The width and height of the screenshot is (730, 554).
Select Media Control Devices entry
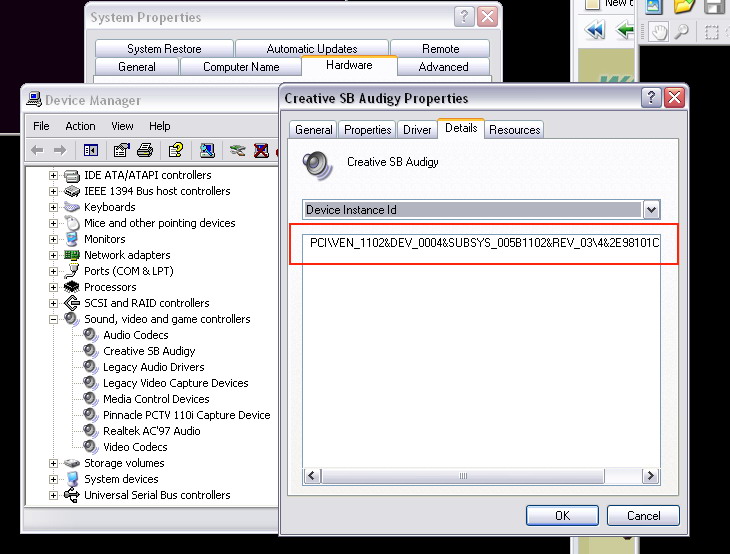[156, 399]
